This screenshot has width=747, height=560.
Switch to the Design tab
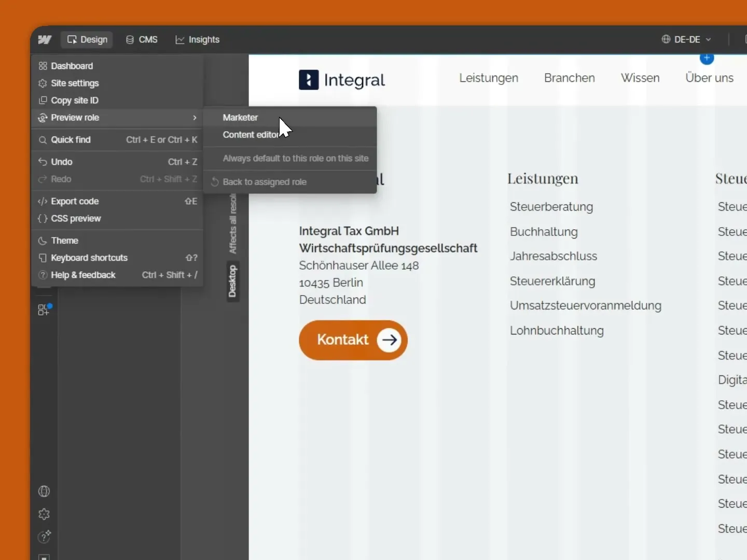87,39
